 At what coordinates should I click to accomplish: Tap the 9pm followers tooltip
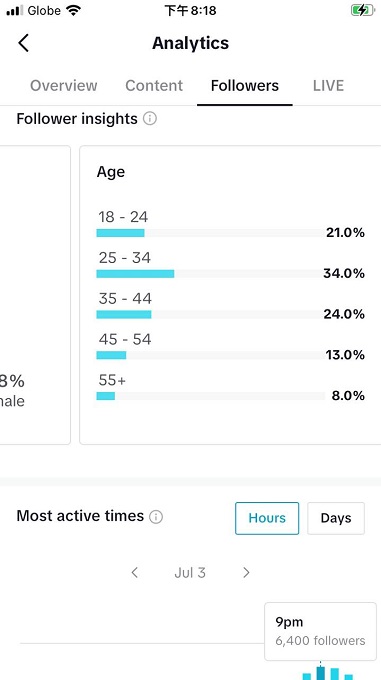[320, 631]
